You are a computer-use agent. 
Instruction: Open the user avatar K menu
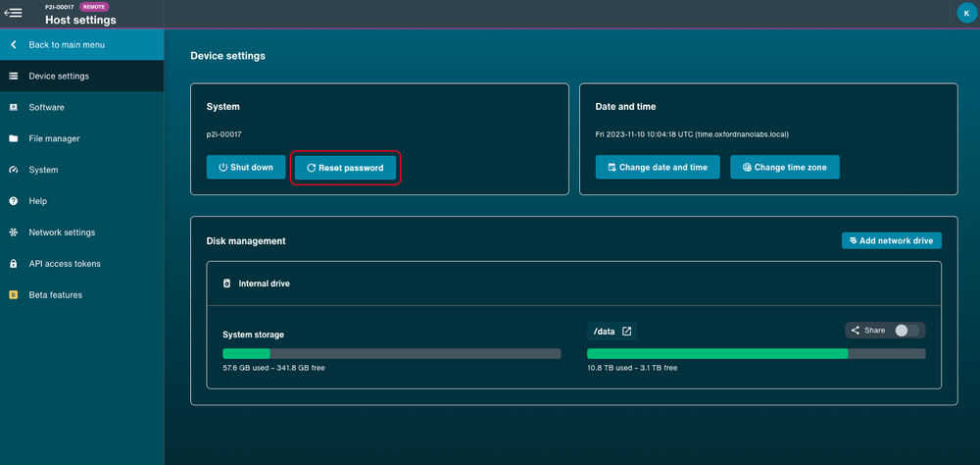(x=966, y=13)
